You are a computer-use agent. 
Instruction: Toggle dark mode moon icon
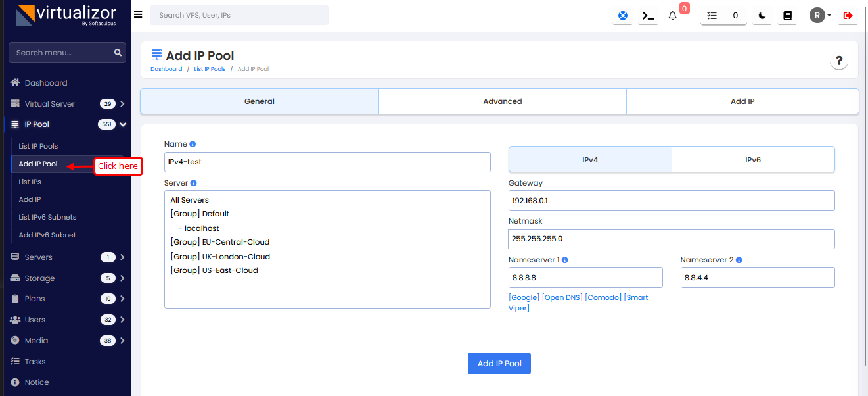(x=762, y=16)
